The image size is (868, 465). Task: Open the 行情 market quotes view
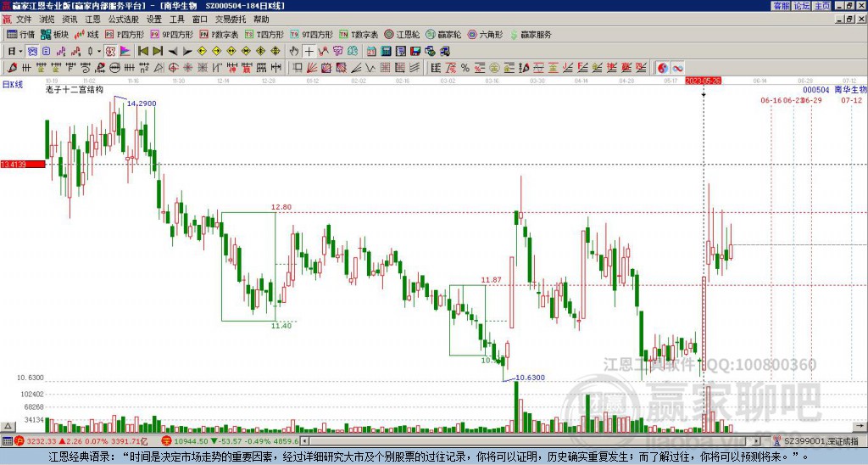coord(20,34)
